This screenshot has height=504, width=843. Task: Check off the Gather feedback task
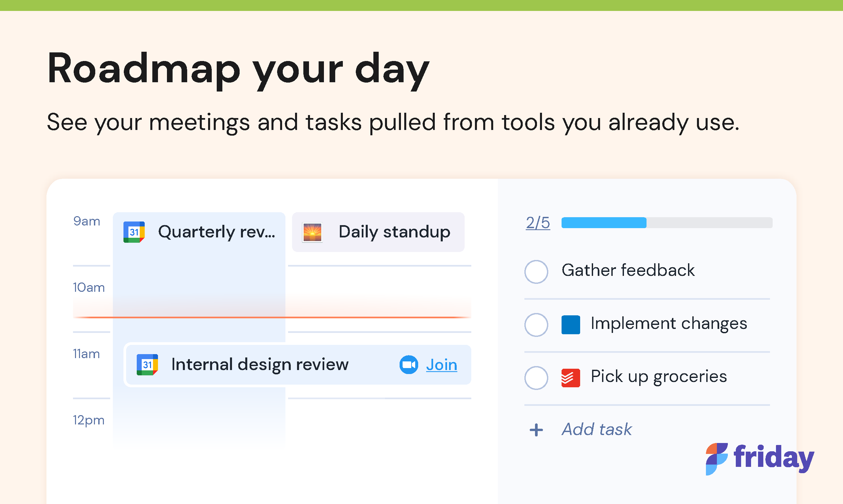pyautogui.click(x=536, y=272)
